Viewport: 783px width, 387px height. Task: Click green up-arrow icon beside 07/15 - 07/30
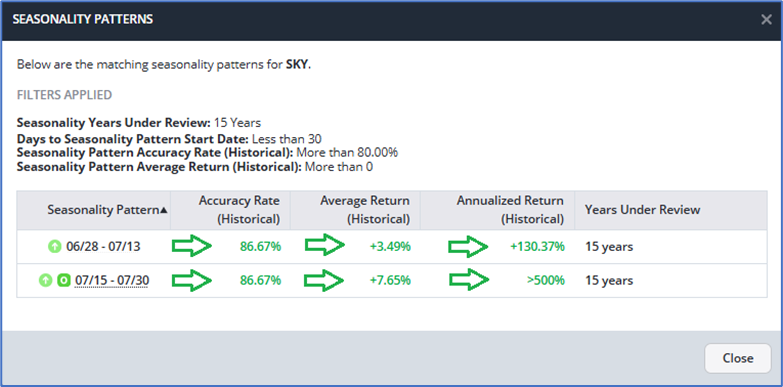coord(45,281)
